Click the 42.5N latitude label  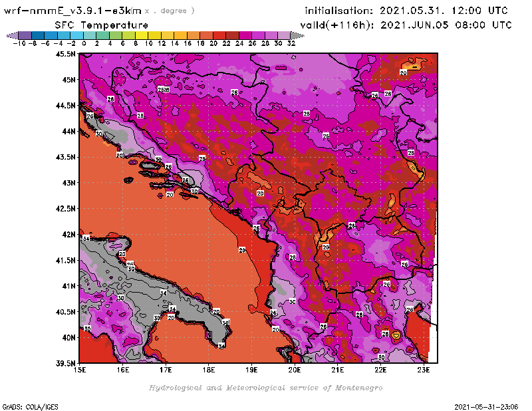pyautogui.click(x=66, y=209)
